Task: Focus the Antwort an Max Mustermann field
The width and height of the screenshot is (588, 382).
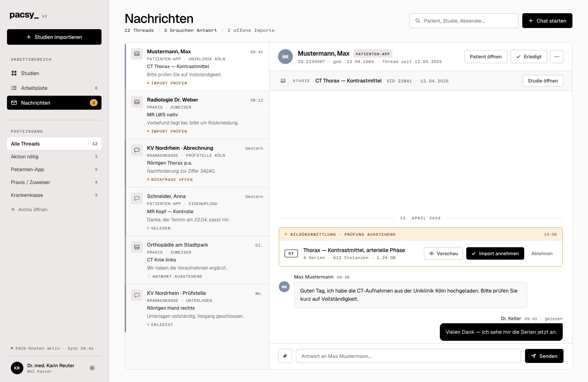Action: coord(408,356)
